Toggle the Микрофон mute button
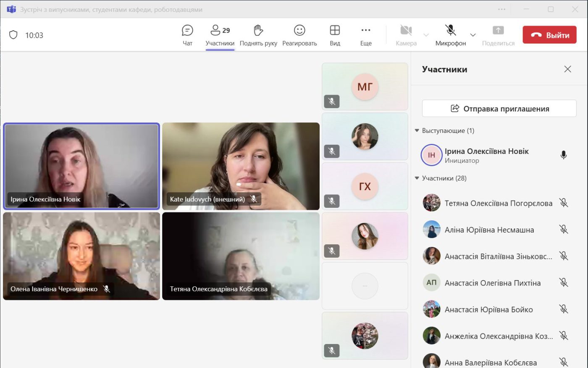The width and height of the screenshot is (588, 368). point(450,31)
